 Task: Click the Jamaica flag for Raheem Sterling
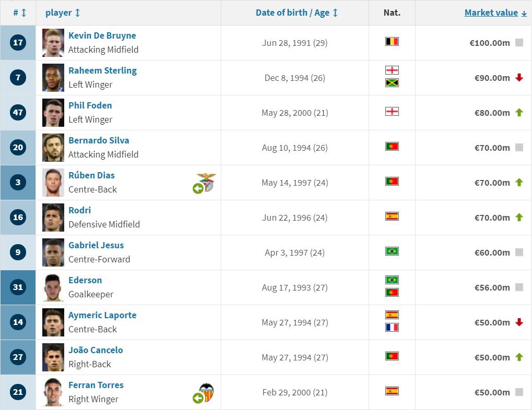click(392, 83)
